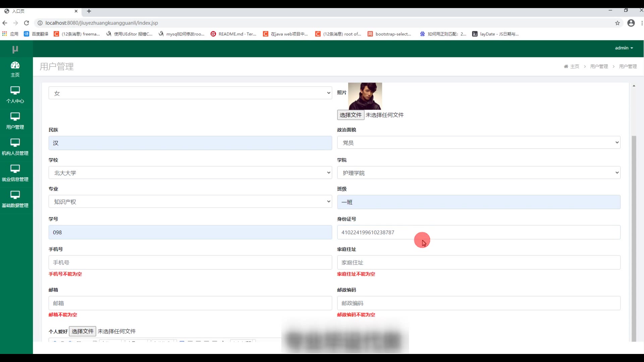
Task: Expand the 学院 dropdown showing 护理学院
Action: coord(479,173)
